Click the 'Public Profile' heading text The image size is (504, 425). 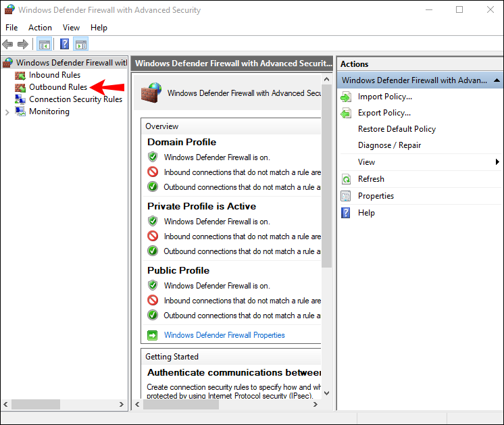[178, 271]
